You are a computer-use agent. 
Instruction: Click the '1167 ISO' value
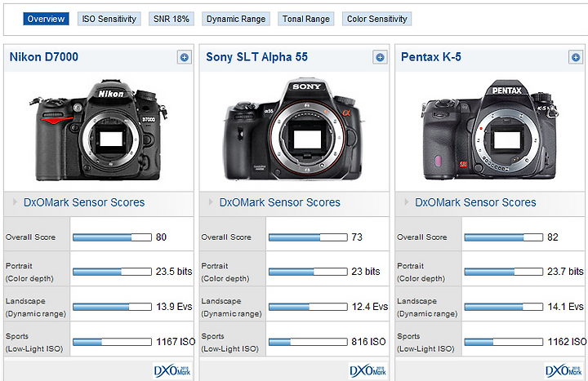[x=176, y=342]
